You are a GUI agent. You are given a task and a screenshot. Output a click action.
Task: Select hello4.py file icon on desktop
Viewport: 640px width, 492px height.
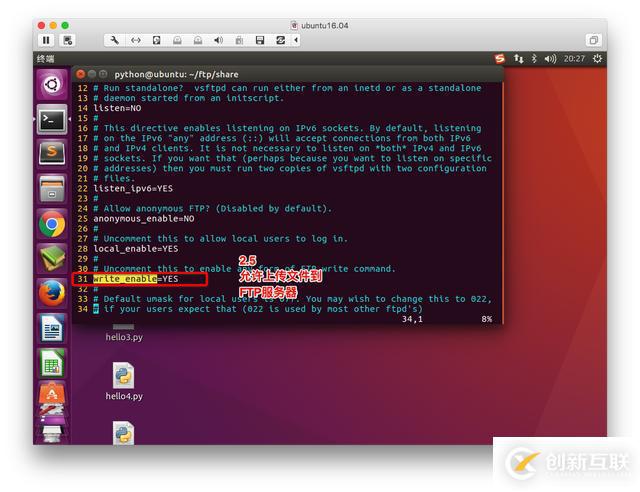click(x=123, y=375)
